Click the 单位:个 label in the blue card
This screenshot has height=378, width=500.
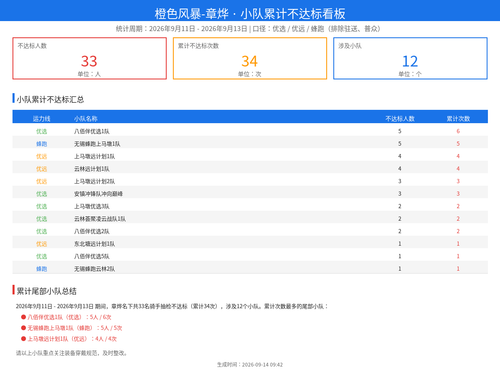tap(410, 74)
